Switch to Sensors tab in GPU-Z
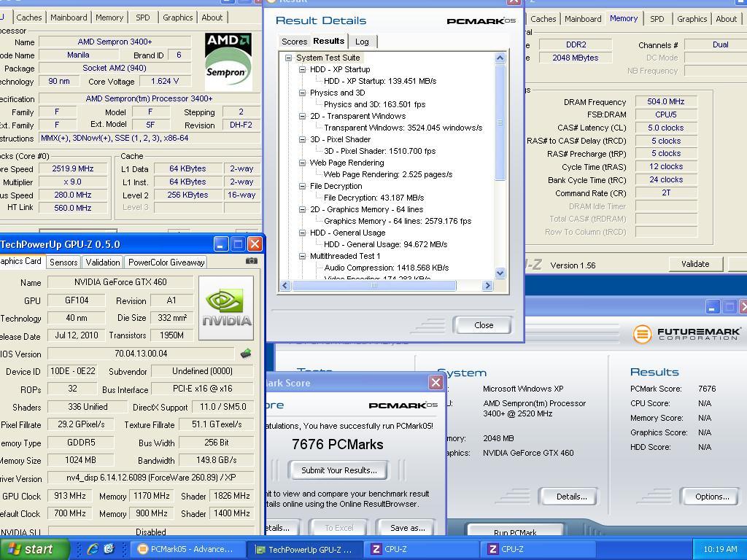Screen dimensions: 747x560 (63, 262)
